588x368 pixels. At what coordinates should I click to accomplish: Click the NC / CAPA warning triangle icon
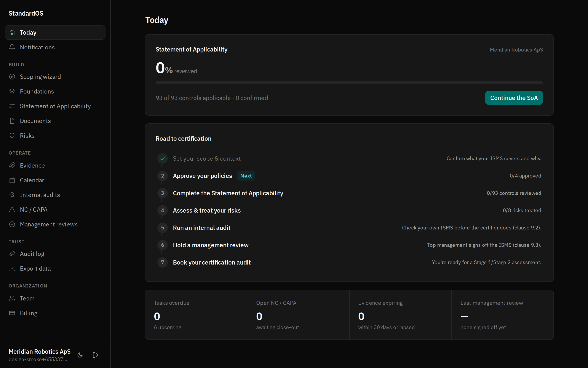click(x=12, y=210)
